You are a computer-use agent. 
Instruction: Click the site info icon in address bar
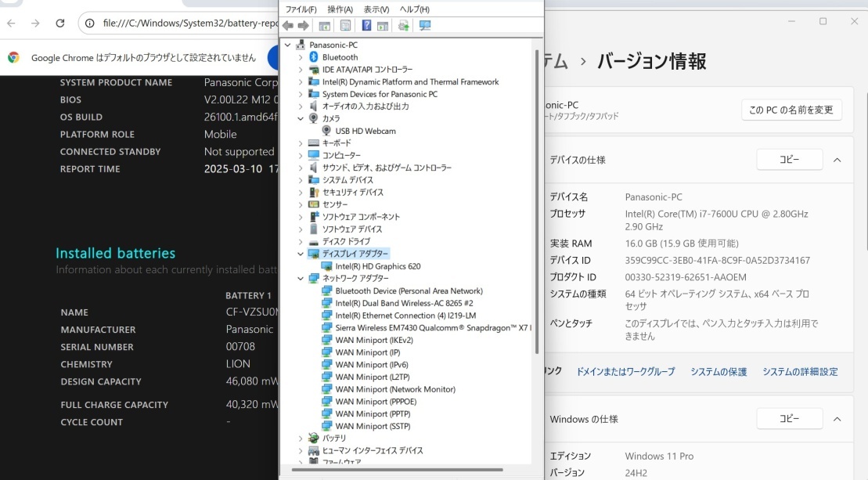tap(90, 23)
